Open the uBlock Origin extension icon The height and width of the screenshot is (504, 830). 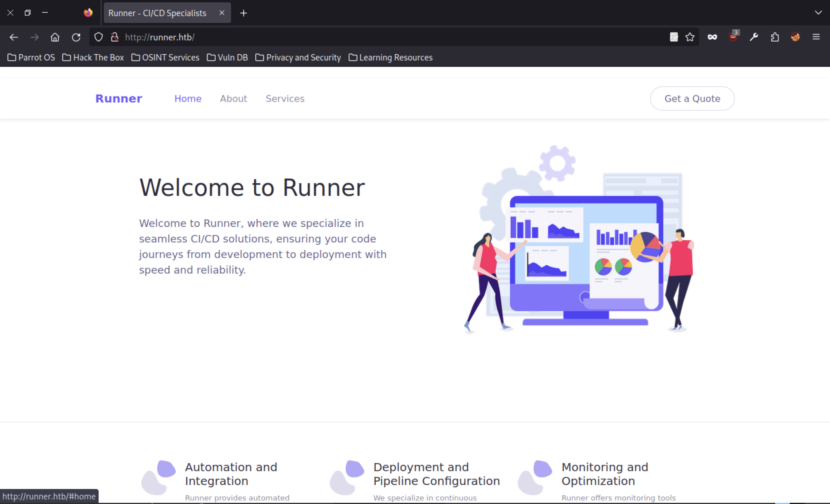tap(734, 36)
